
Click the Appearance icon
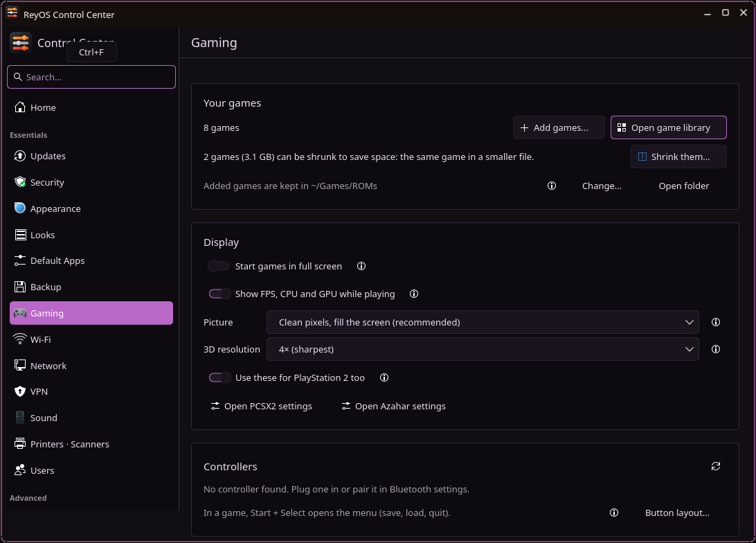[20, 208]
